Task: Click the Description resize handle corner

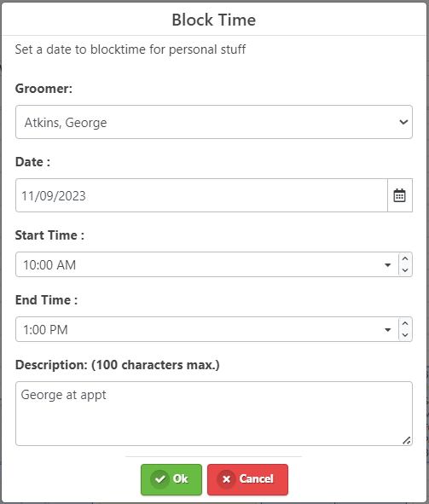Action: click(407, 440)
